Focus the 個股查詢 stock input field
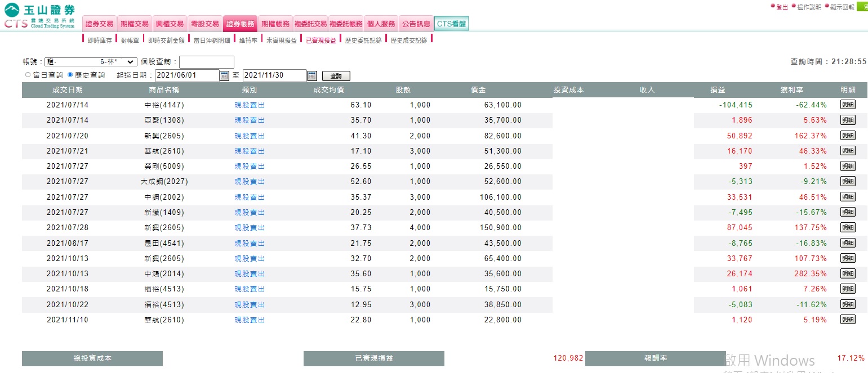 pos(207,62)
